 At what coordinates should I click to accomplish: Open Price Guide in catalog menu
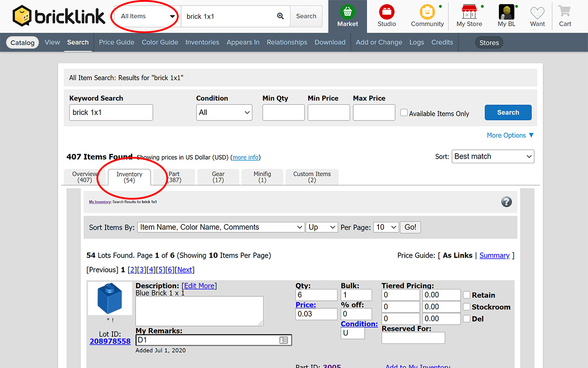(117, 42)
